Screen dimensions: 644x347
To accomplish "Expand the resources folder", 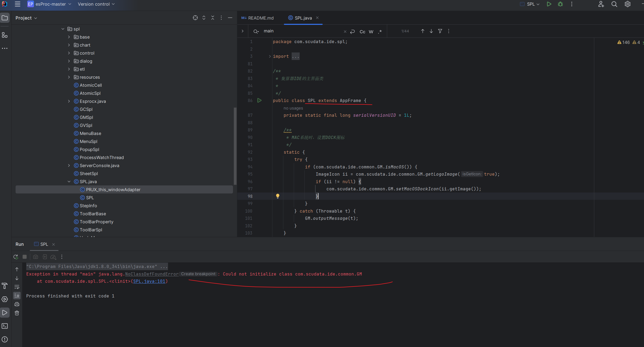I will (x=69, y=77).
